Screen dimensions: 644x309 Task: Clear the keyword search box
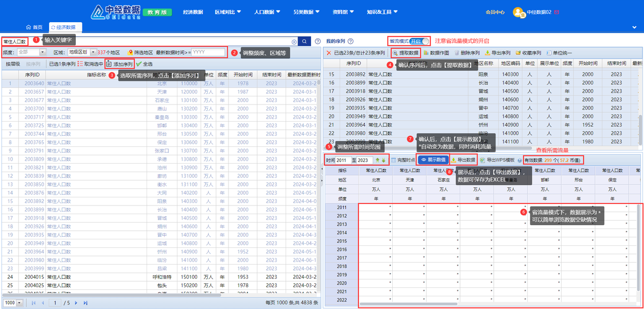(294, 42)
